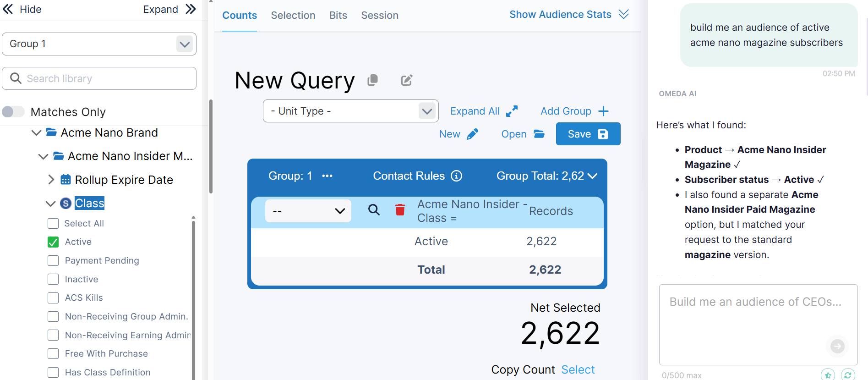Click the Contact Rules label
The image size is (868, 380).
point(409,176)
